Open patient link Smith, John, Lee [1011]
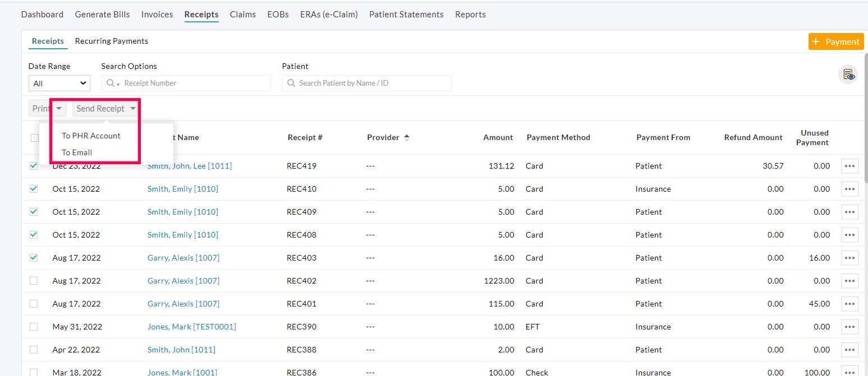868x376 pixels. [x=189, y=166]
